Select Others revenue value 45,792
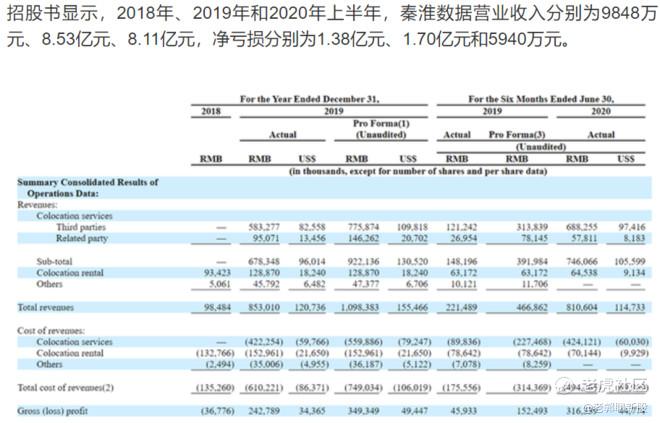 (266, 284)
